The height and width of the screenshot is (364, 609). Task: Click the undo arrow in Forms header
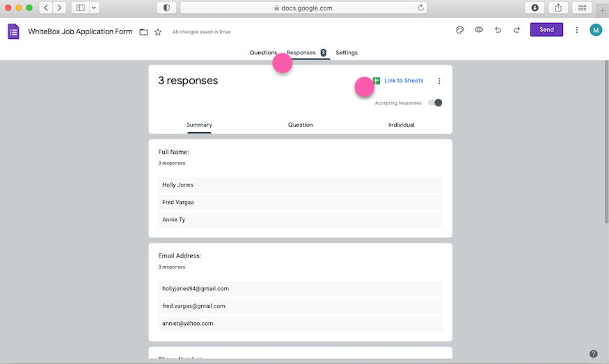(498, 30)
